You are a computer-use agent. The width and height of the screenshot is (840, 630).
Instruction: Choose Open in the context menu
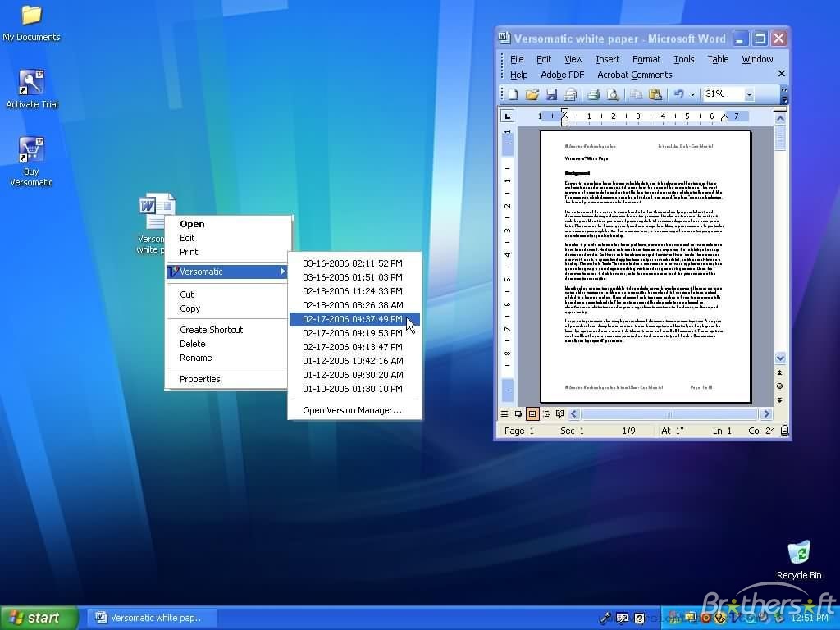229,224
